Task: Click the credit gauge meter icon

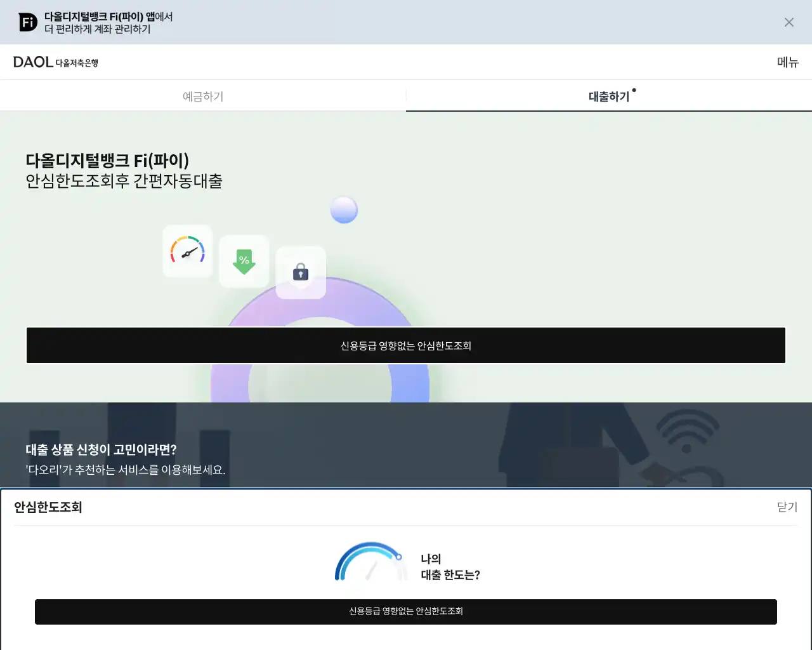Action: click(187, 251)
